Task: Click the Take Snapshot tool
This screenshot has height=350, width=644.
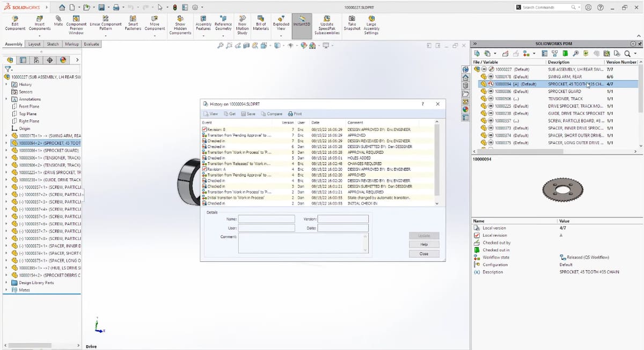Action: (x=352, y=24)
